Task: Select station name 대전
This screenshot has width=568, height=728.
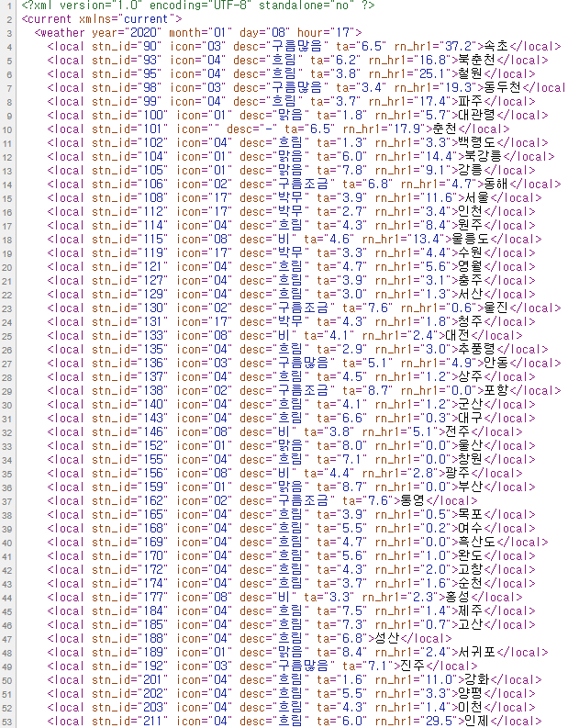Action: tap(458, 336)
